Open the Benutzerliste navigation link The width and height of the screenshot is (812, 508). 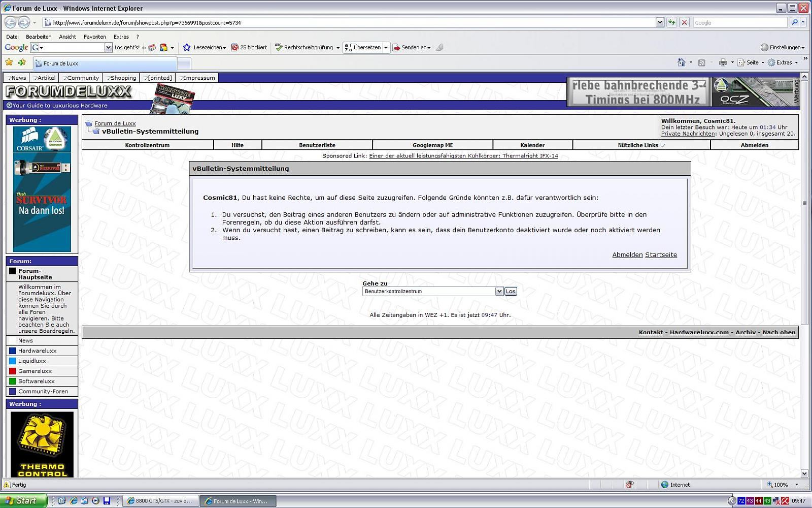coord(317,145)
